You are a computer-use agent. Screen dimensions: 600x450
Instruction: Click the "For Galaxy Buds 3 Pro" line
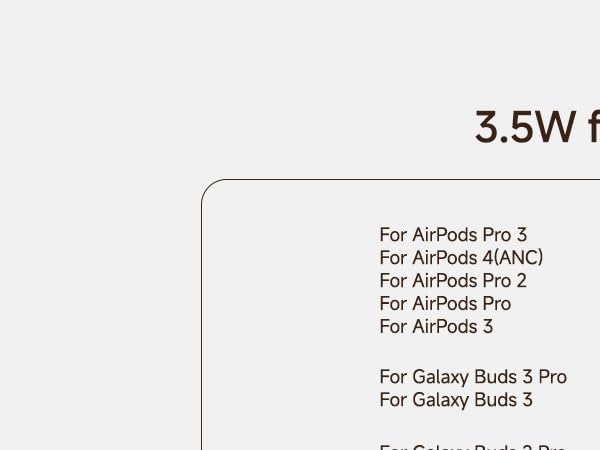[x=473, y=377]
